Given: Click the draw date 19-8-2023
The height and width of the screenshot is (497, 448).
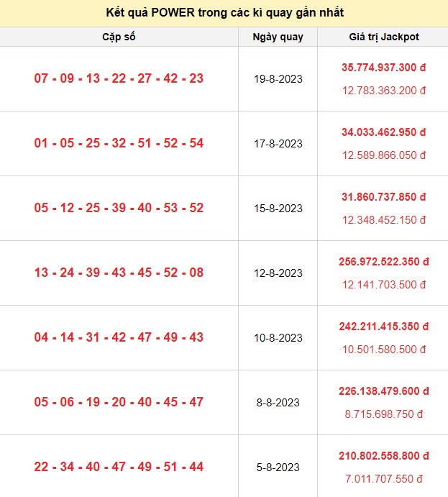Looking at the screenshot, I should 278,79.
